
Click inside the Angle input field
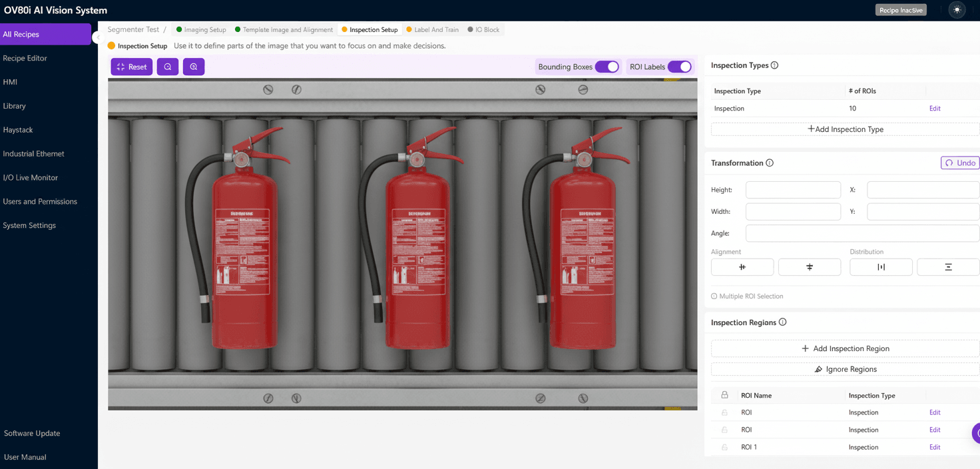pos(862,233)
